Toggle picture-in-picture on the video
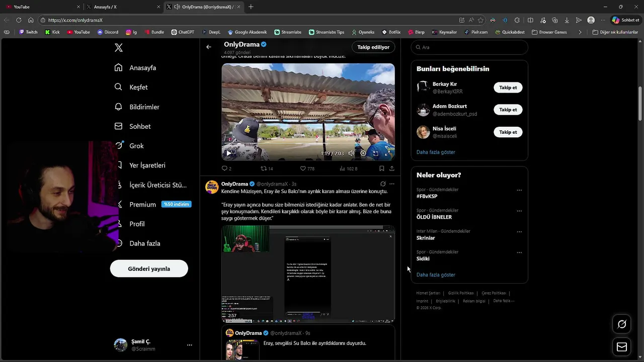 click(x=375, y=153)
